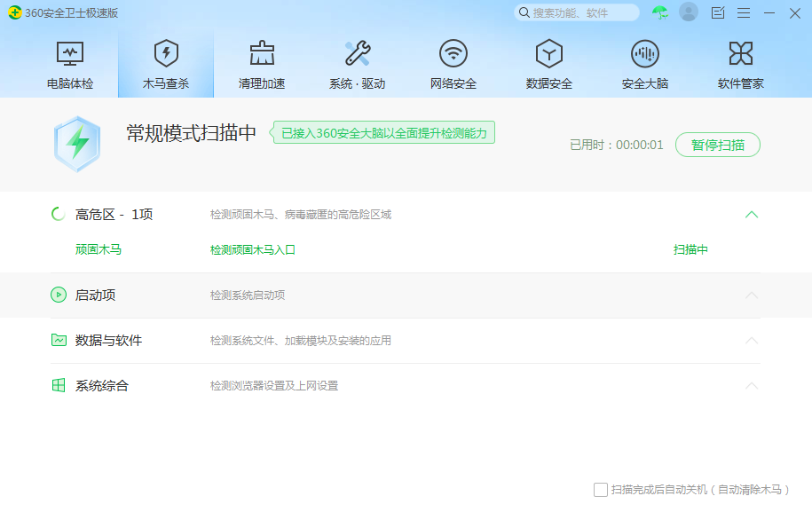This screenshot has width=812, height=512.
Task: Open the 安全大脑 sound-wave icon
Action: (645, 53)
